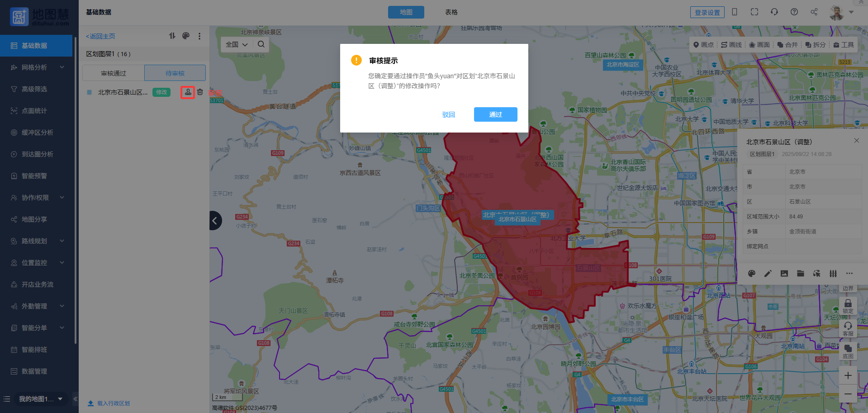Zoom in the map with plus button
868x413 pixels.
[848, 375]
